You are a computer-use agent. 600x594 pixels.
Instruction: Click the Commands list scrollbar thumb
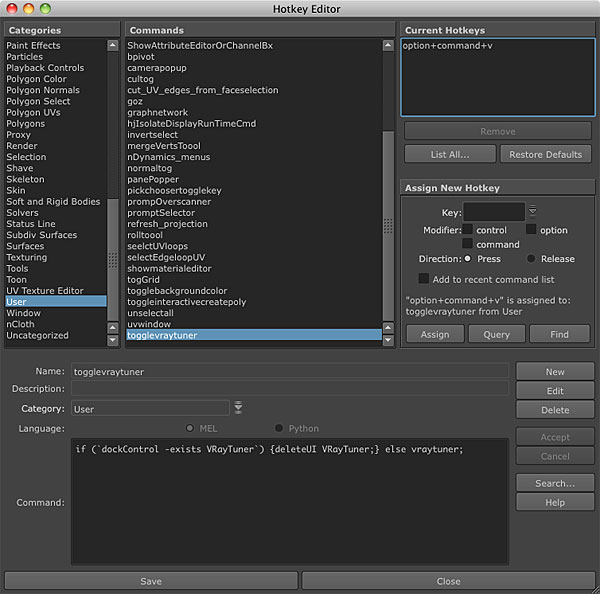click(x=388, y=226)
